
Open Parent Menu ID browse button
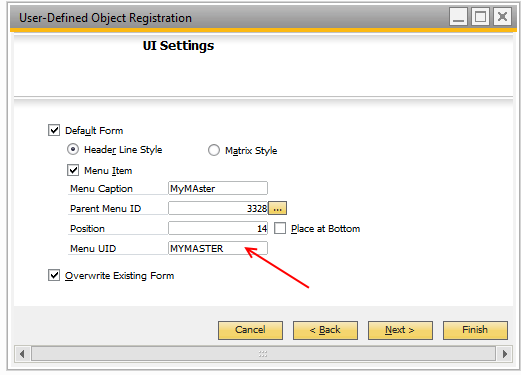point(278,208)
